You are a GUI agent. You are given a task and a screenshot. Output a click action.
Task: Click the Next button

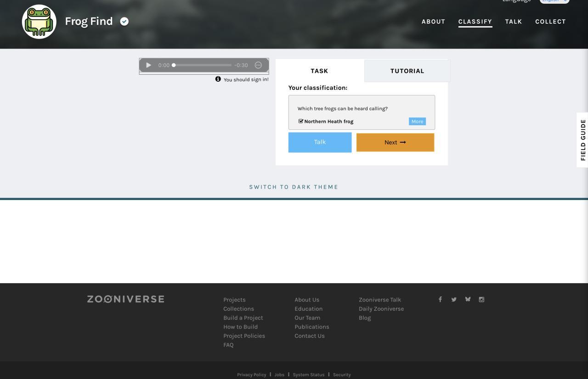coord(395,142)
